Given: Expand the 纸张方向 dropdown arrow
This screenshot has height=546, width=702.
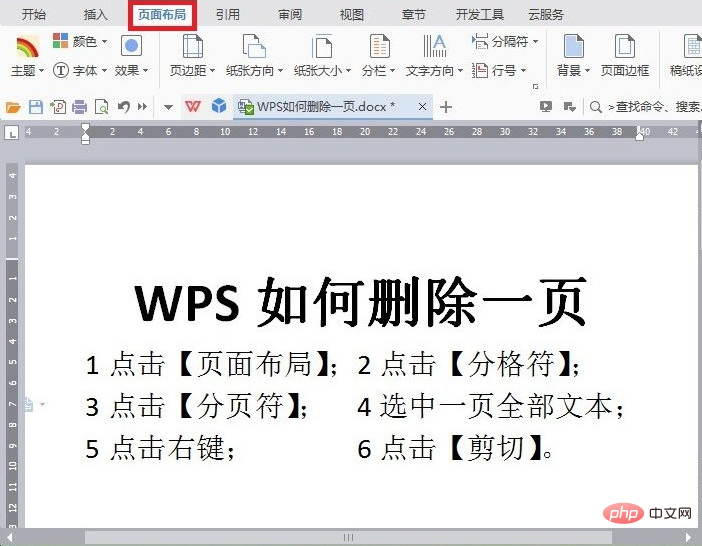Looking at the screenshot, I should click(x=280, y=71).
